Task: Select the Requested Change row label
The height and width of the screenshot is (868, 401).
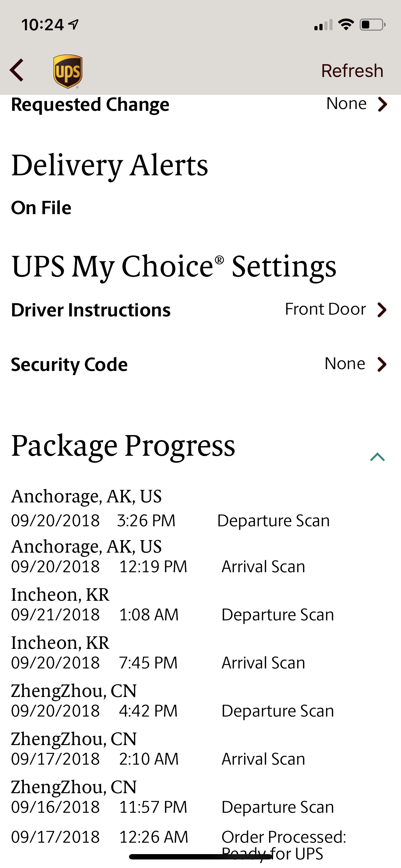Action: pos(90,104)
